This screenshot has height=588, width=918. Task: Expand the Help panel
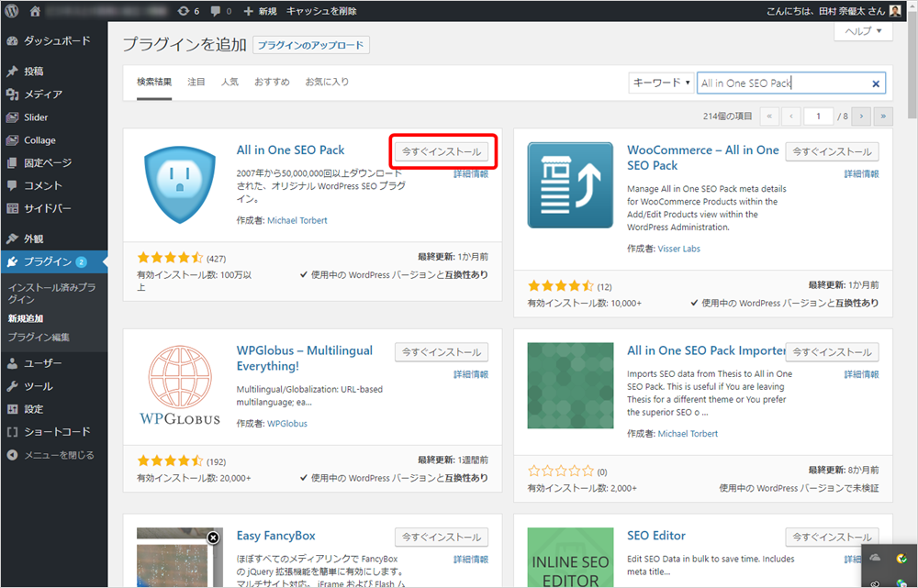click(x=863, y=31)
